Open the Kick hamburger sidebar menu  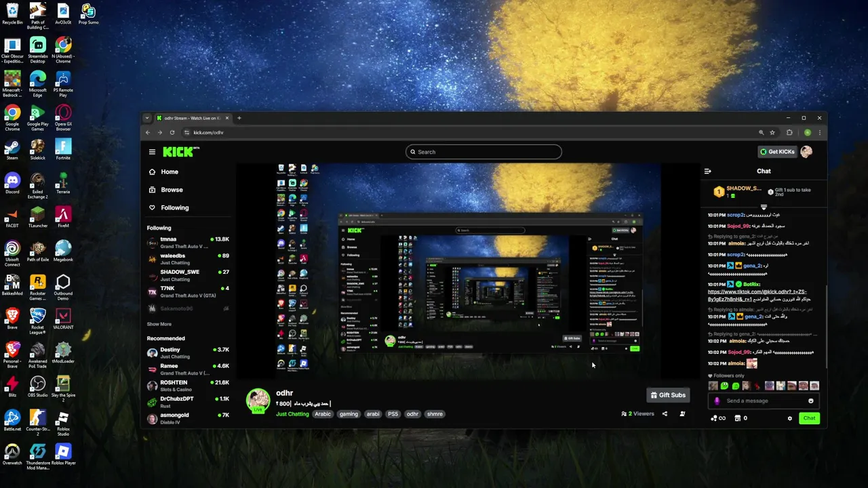point(152,152)
